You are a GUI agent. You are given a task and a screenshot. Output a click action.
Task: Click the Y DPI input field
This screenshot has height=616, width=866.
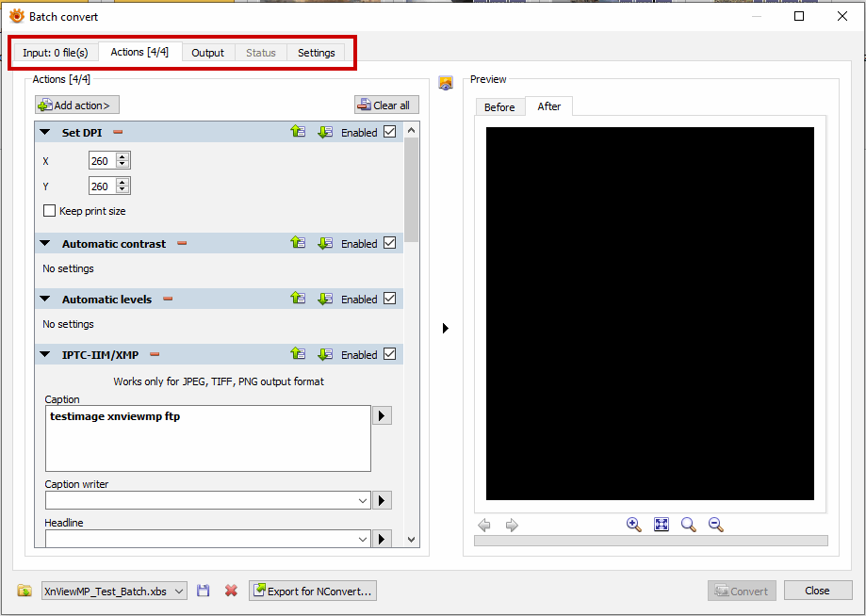pyautogui.click(x=102, y=186)
